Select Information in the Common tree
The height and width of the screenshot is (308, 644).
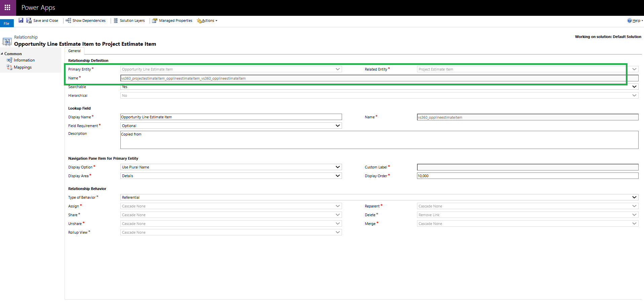pyautogui.click(x=24, y=60)
